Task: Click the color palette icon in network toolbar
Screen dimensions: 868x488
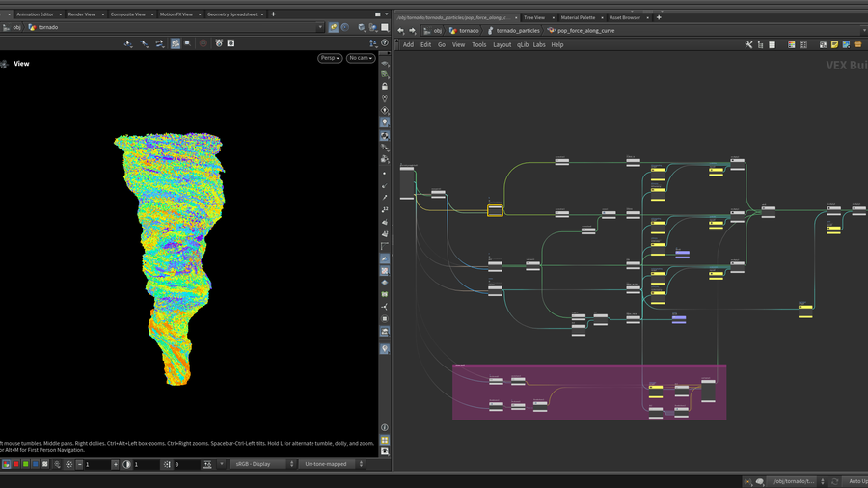Action: [792, 44]
